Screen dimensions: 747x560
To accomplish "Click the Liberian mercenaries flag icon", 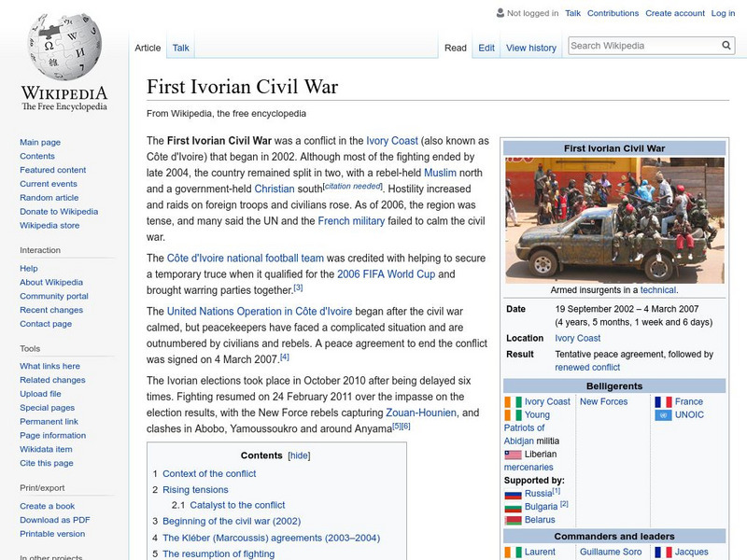I will (x=512, y=455).
